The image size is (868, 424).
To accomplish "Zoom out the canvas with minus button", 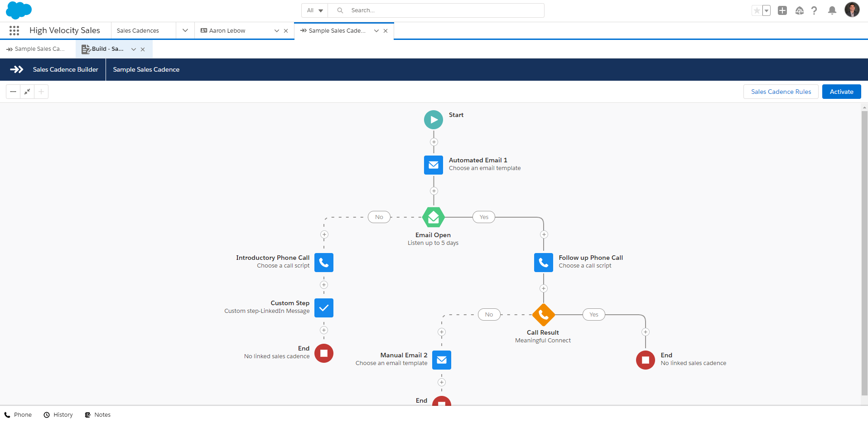I will [x=13, y=92].
